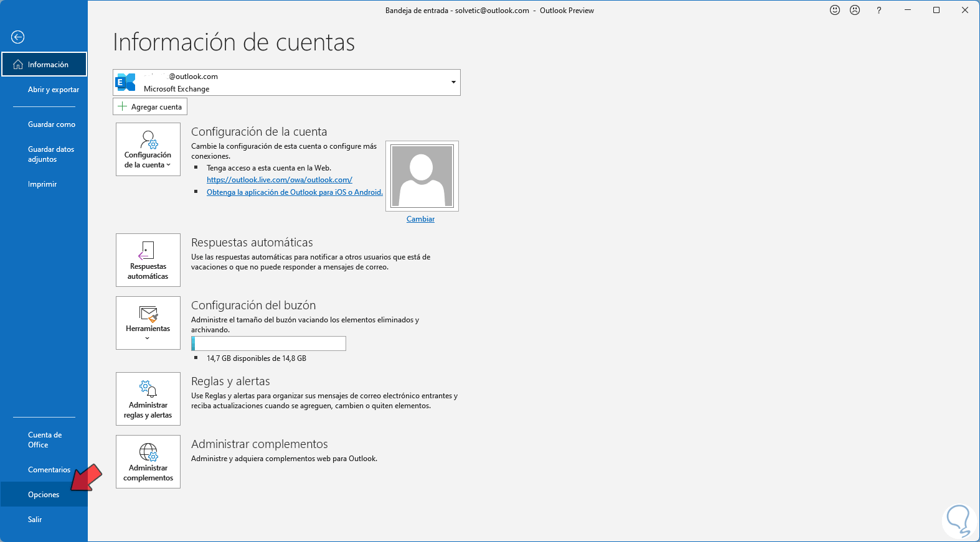Click the Administrar complementos heading

[x=260, y=444]
